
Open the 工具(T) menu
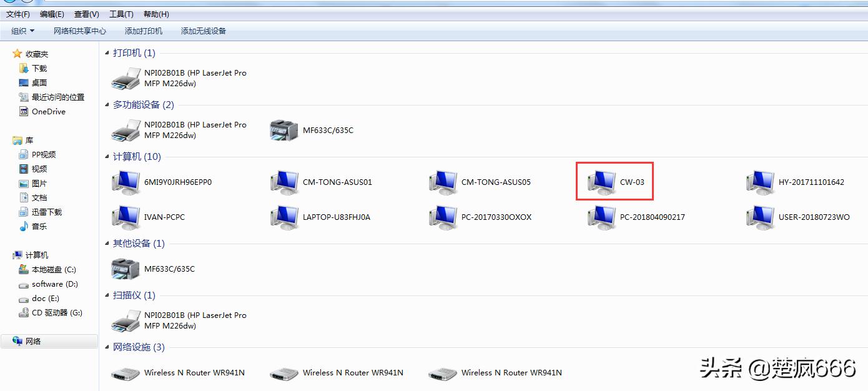[x=121, y=14]
